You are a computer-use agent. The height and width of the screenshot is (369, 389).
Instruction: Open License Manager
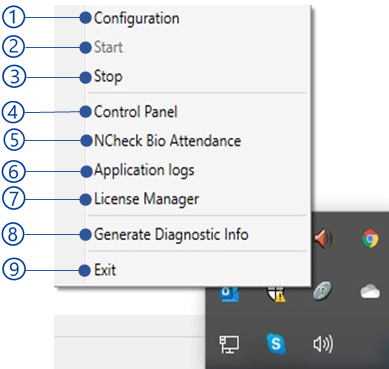(x=146, y=200)
